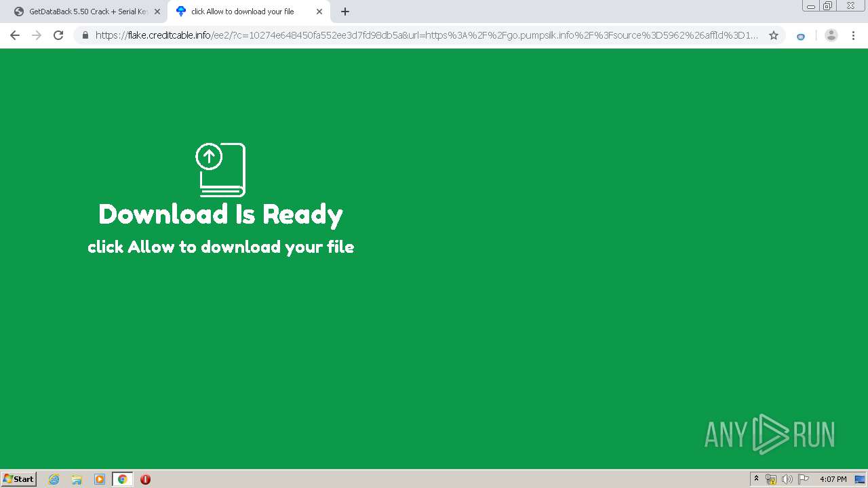Image resolution: width=868 pixels, height=488 pixels.
Task: Show hidden system tray icons
Action: pos(756,479)
